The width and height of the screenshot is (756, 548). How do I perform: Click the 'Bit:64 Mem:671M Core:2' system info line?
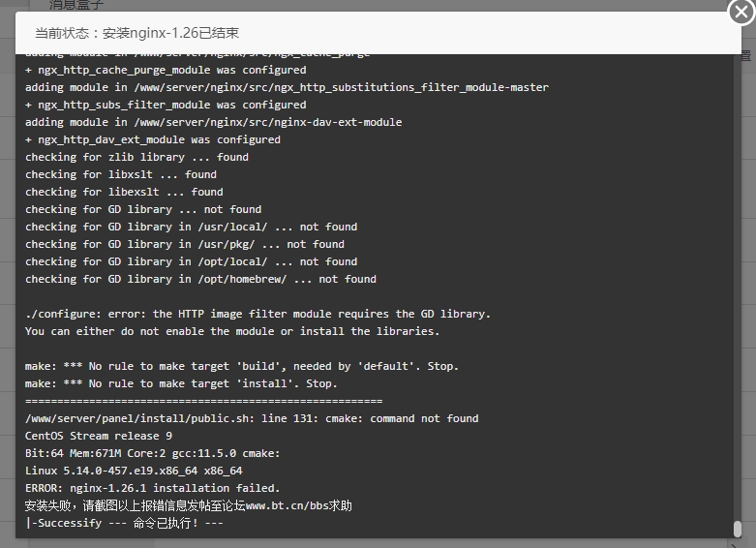[x=152, y=453]
